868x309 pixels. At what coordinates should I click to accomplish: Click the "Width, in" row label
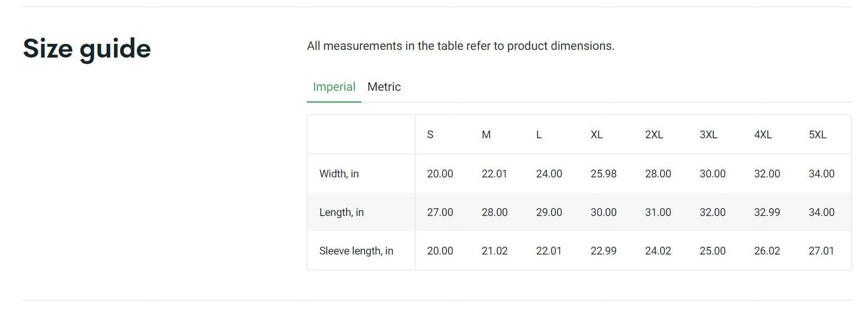coord(339,173)
